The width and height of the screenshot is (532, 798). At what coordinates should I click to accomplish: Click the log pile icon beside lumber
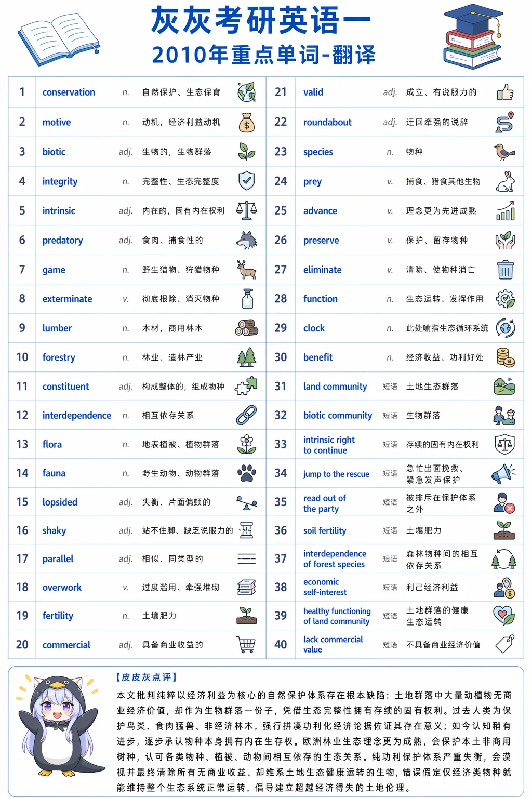pos(246,328)
